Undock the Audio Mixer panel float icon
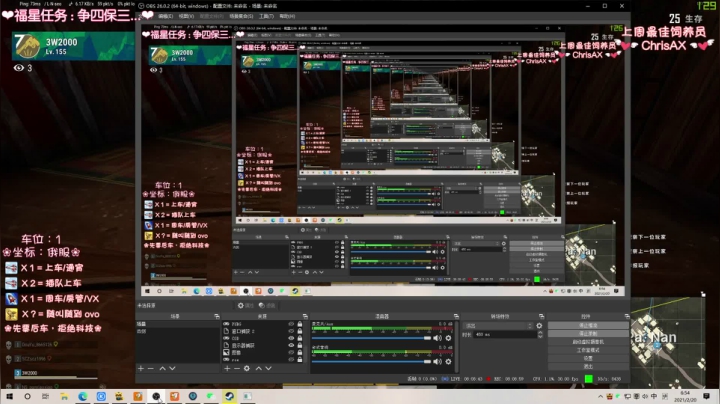The image size is (720, 404). pos(456,316)
